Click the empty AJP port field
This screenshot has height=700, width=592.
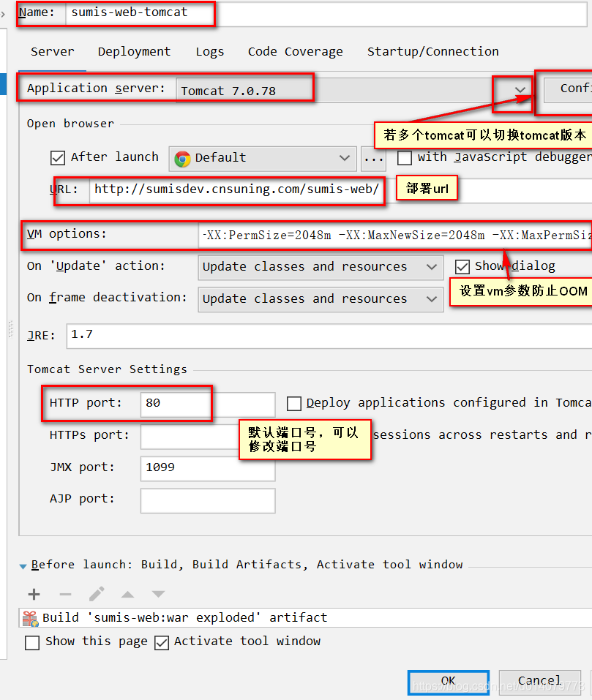208,500
